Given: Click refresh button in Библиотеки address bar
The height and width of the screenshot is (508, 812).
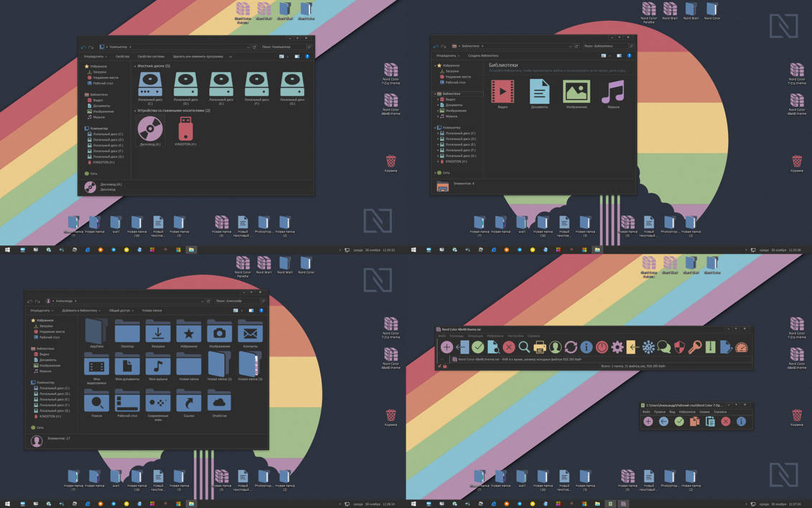Looking at the screenshot, I should pyautogui.click(x=577, y=46).
